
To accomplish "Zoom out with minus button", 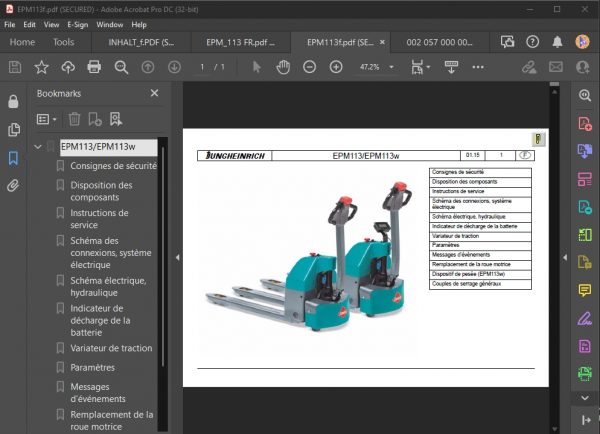I will tap(310, 67).
